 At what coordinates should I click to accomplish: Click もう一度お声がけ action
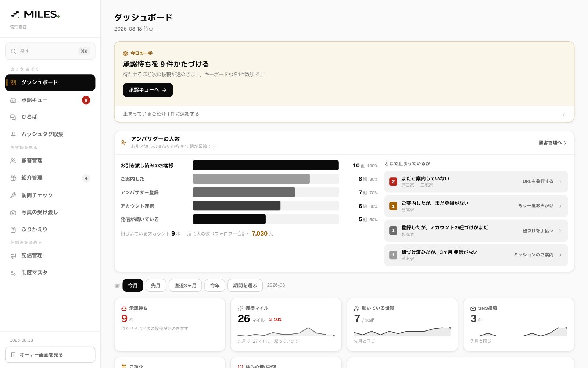pyautogui.click(x=535, y=206)
